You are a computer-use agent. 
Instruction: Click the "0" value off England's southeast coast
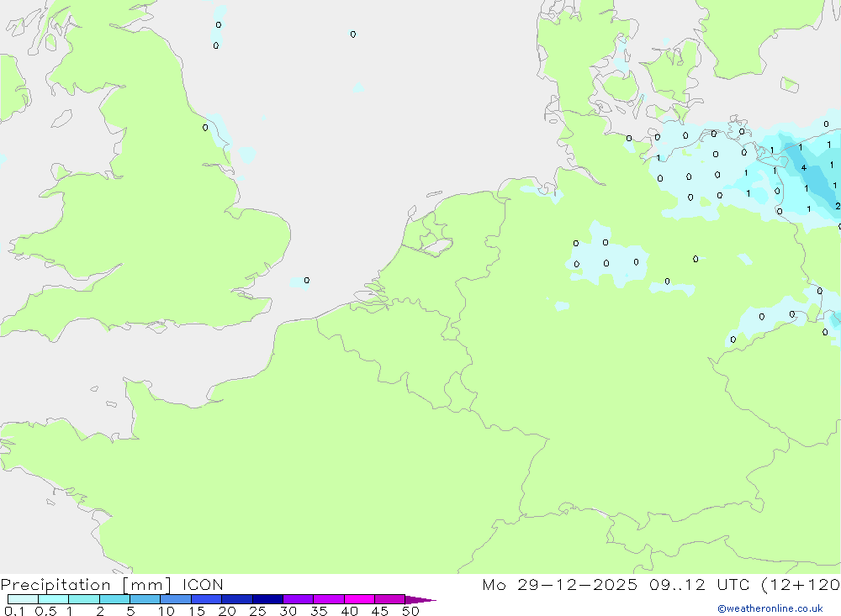tap(306, 280)
